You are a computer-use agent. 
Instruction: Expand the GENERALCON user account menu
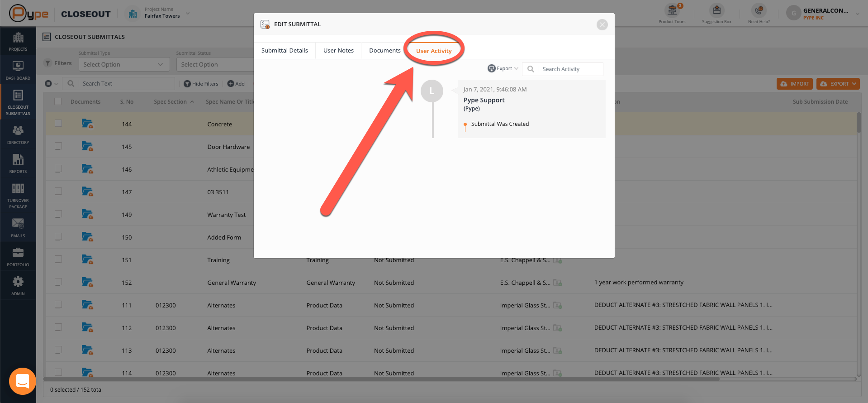(857, 14)
